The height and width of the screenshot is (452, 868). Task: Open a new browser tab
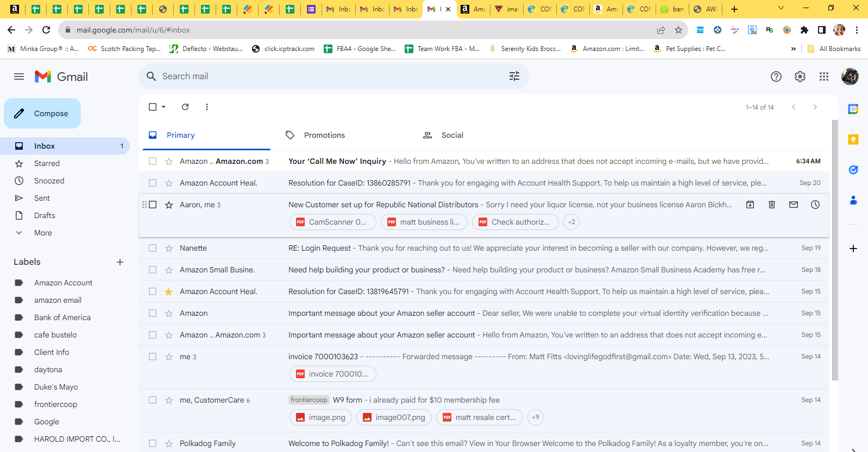[x=734, y=9]
